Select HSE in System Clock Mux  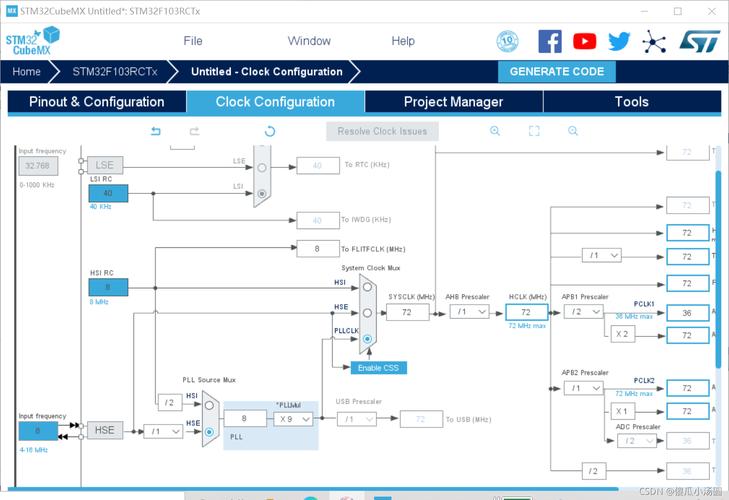(367, 313)
